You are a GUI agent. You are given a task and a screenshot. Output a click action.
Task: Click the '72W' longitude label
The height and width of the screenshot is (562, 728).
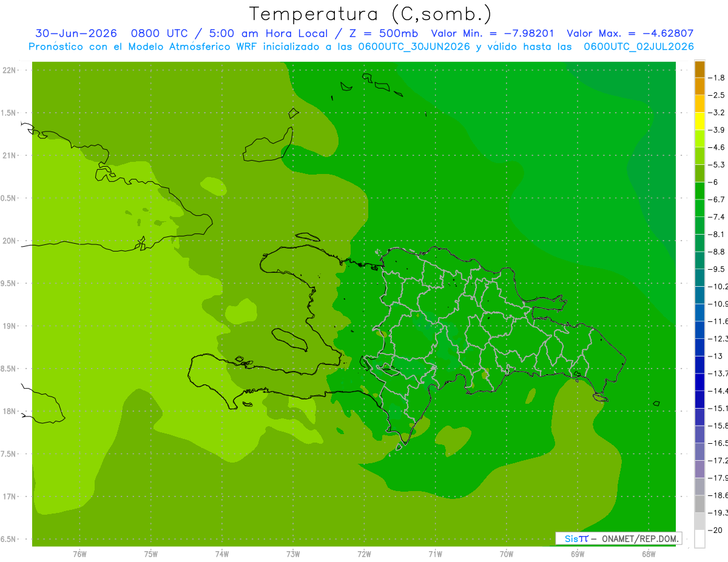click(364, 554)
